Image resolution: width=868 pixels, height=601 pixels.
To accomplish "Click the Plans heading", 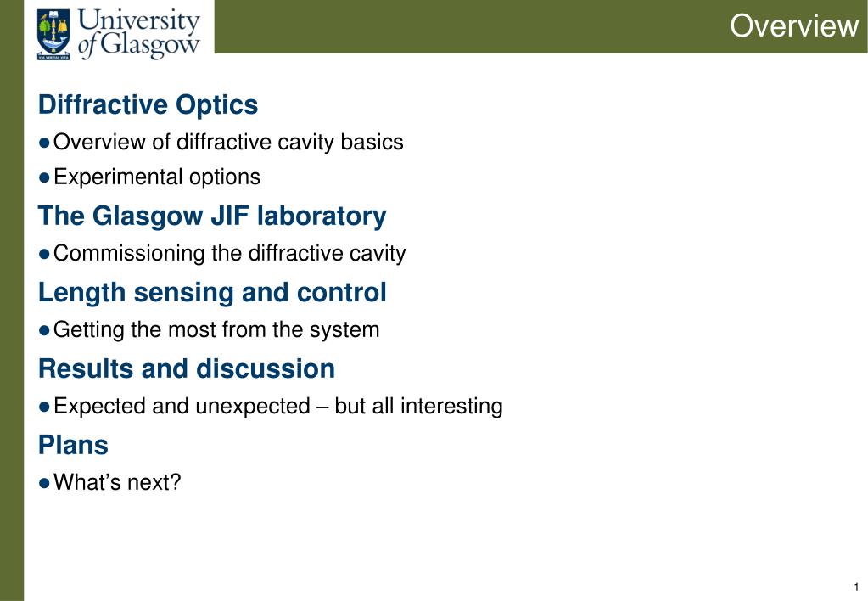I will [73, 445].
